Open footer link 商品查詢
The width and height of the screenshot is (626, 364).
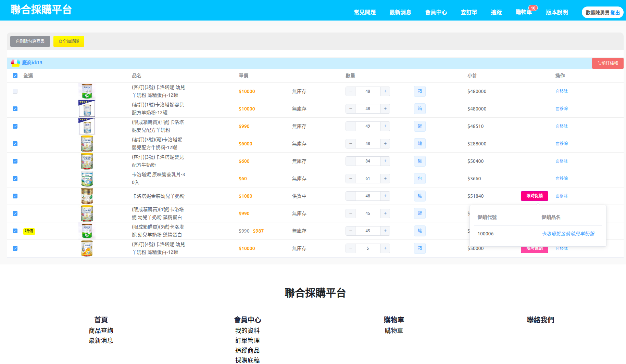101,330
